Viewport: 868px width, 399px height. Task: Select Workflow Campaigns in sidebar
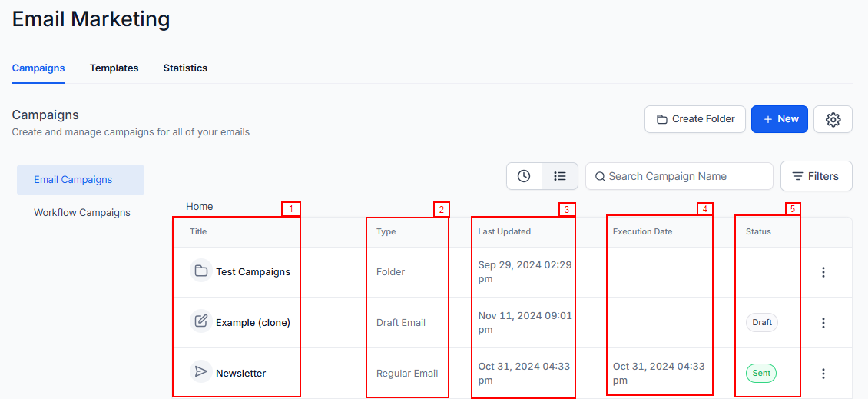(82, 213)
